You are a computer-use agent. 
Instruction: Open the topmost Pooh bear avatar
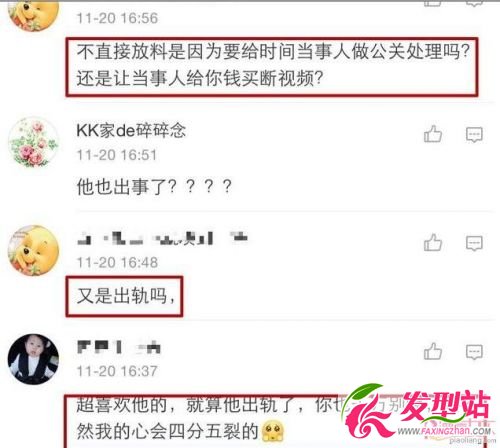33,13
